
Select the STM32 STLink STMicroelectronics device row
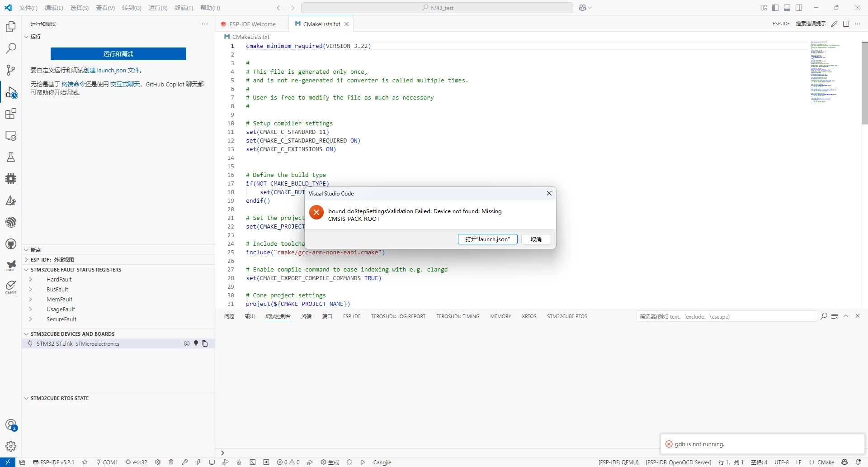click(118, 343)
